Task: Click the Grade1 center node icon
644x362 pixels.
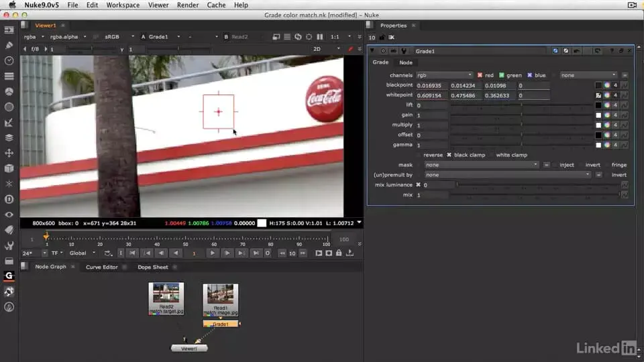Action: pyautogui.click(x=383, y=51)
